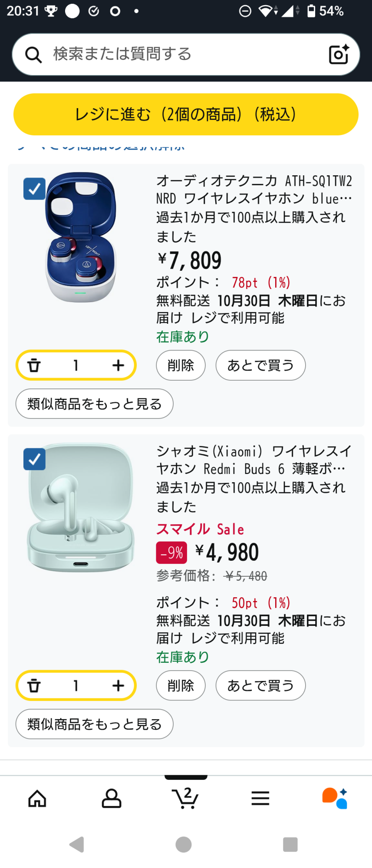Tap あとで買う for Xiaomi Redmi Buds
Image resolution: width=372 pixels, height=868 pixels.
[260, 686]
